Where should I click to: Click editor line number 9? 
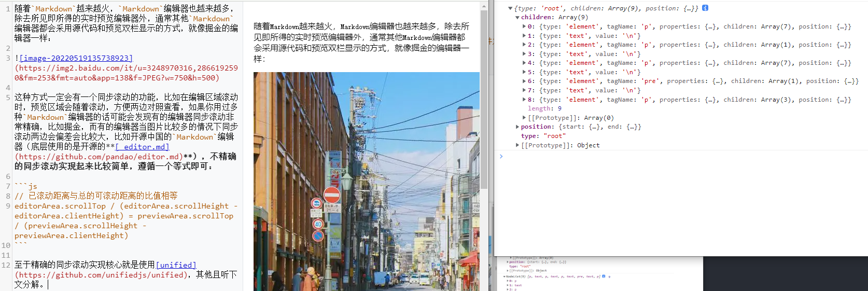click(x=8, y=206)
